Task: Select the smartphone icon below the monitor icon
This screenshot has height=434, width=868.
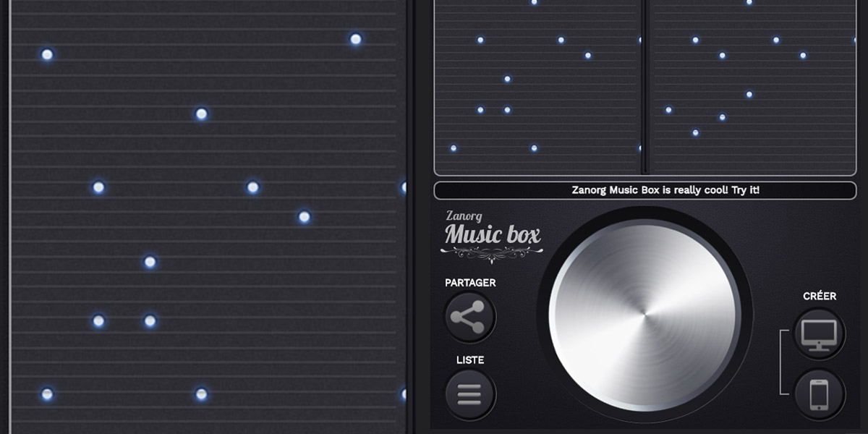Action: 818,393
